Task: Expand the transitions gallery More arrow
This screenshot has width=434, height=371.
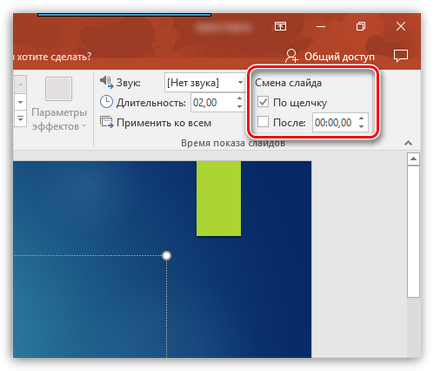Action: tap(20, 119)
